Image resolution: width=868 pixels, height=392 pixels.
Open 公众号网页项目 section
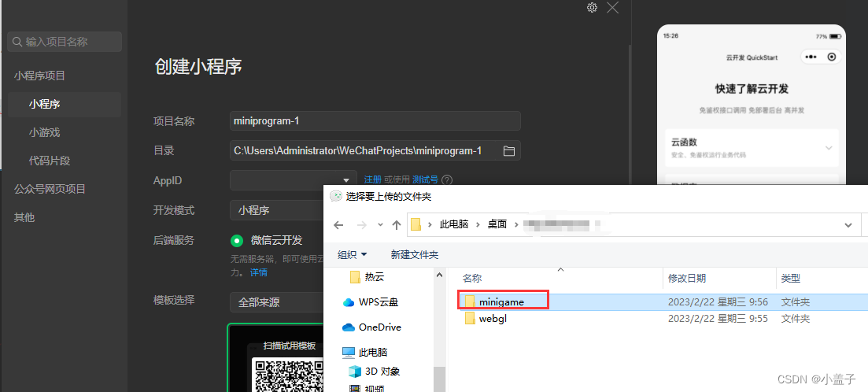click(50, 190)
